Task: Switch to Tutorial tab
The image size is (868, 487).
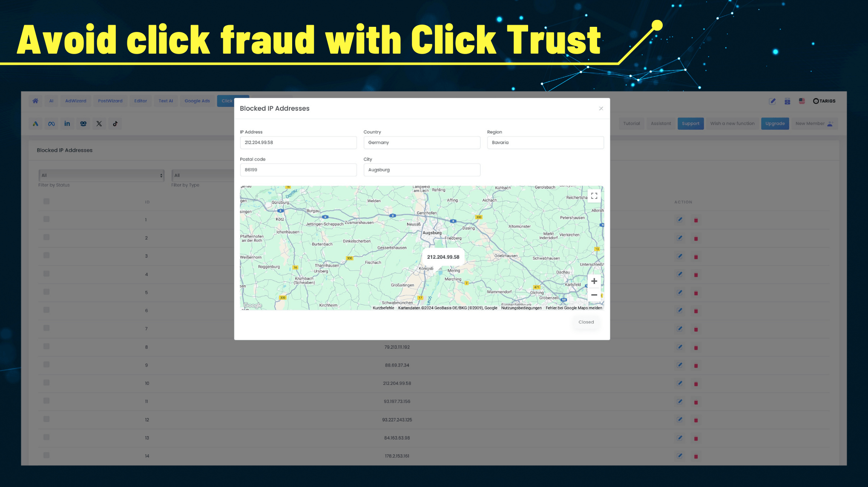Action: tap(631, 123)
